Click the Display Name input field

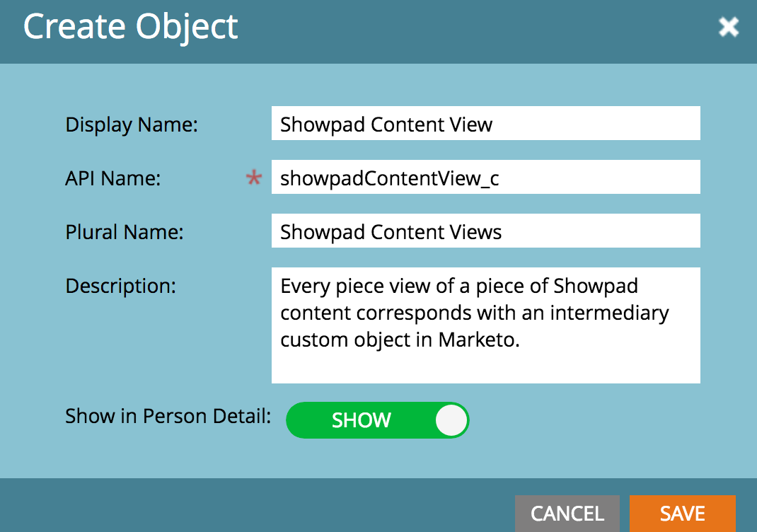tap(485, 122)
